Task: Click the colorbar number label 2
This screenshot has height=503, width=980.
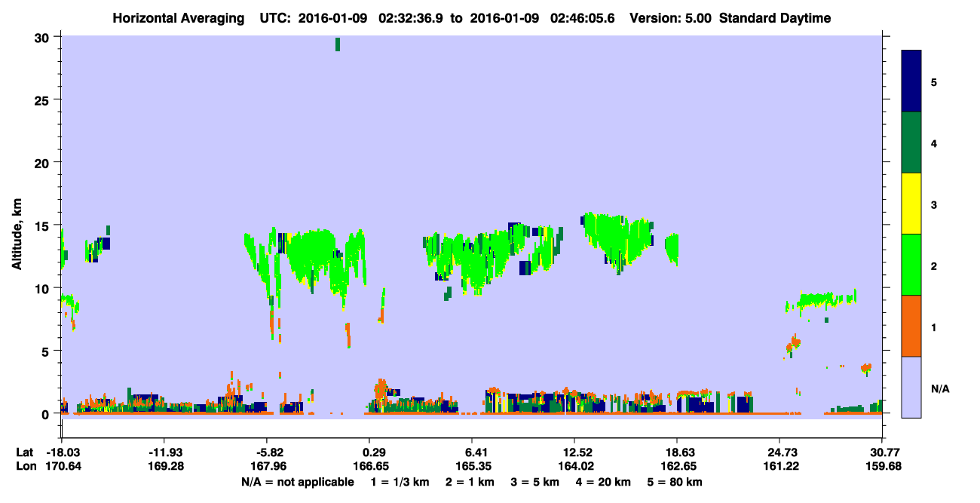Action: (x=934, y=265)
